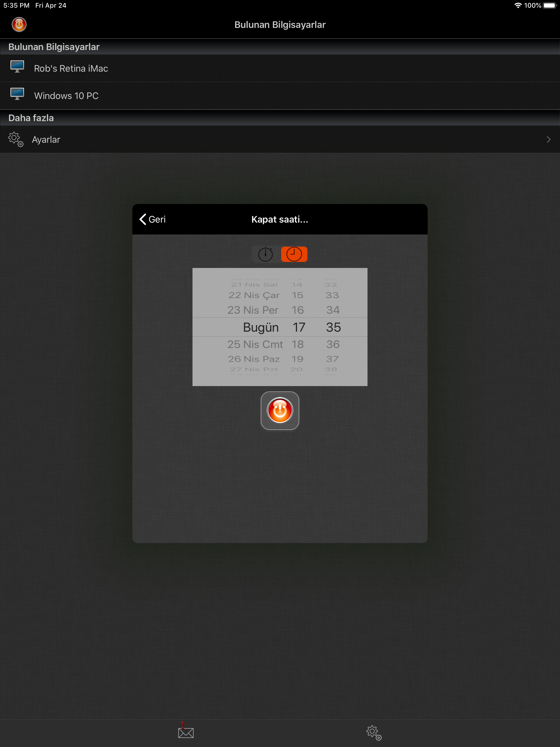Expand the Ayarlar row chevron

[x=548, y=139]
